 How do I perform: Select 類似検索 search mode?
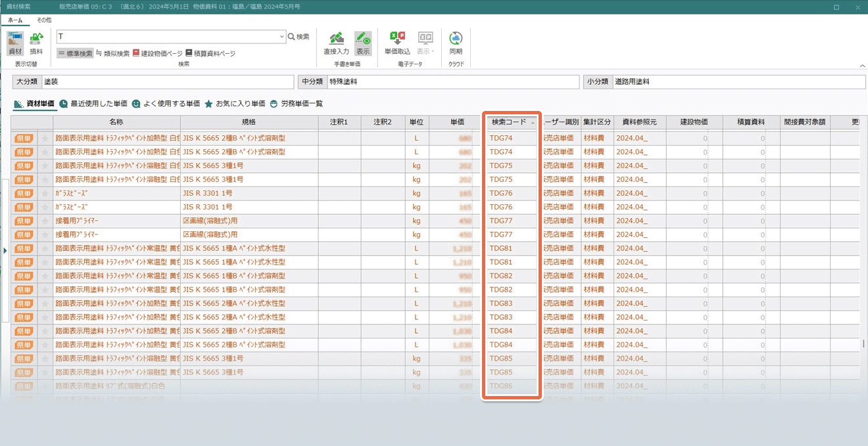(x=112, y=53)
